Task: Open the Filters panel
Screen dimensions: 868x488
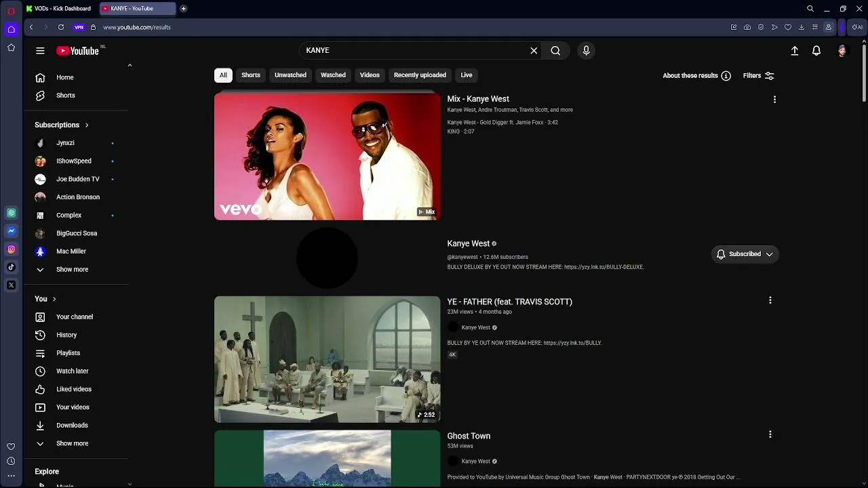Action: [758, 76]
